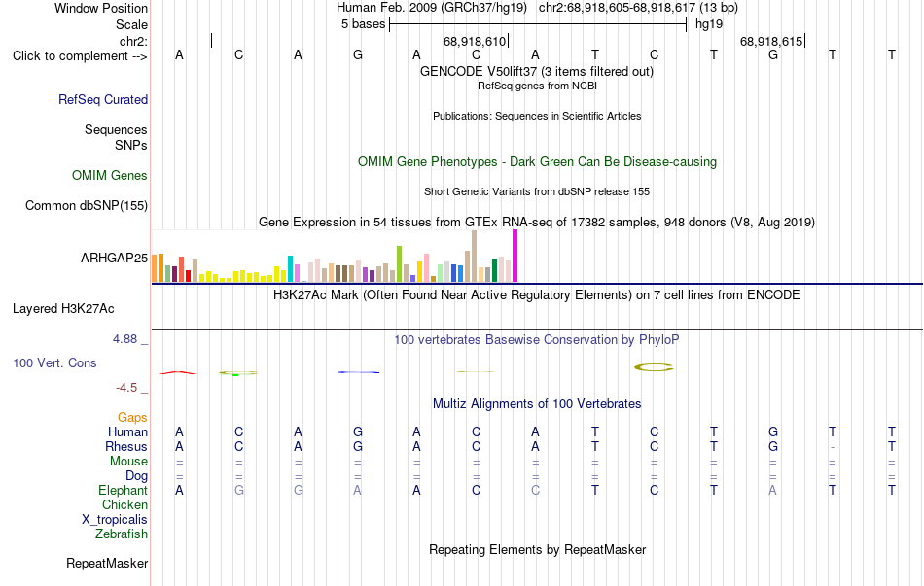Select the Chicken species row label
The image size is (924, 586).
pos(124,504)
